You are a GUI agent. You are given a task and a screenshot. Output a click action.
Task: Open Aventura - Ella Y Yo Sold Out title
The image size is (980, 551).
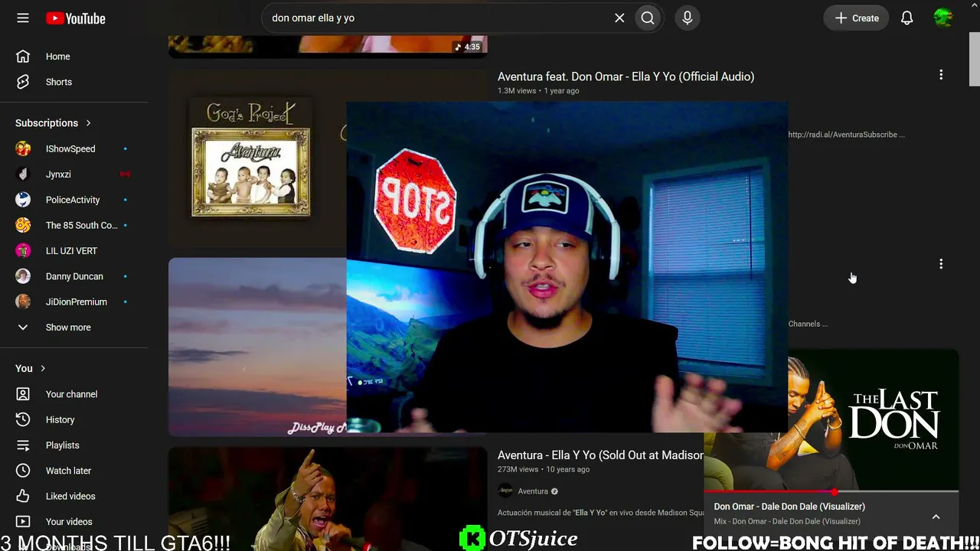pos(600,455)
